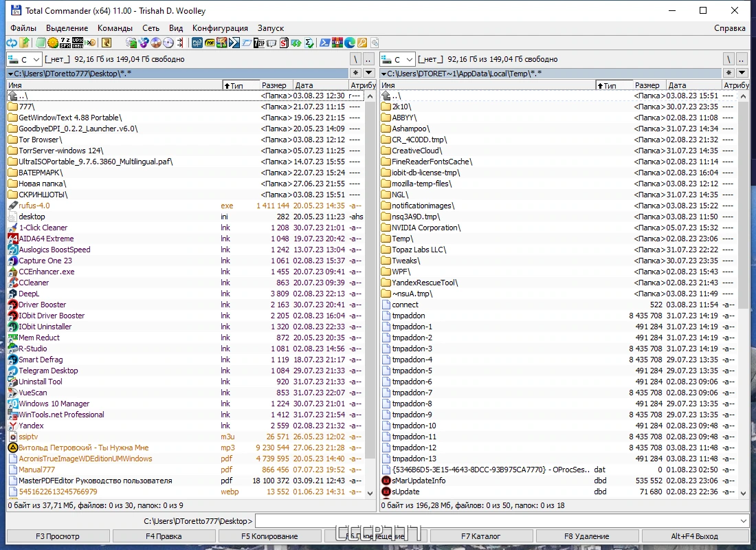Click the F8 Удаление button
756x550 pixels.
pyautogui.click(x=587, y=536)
